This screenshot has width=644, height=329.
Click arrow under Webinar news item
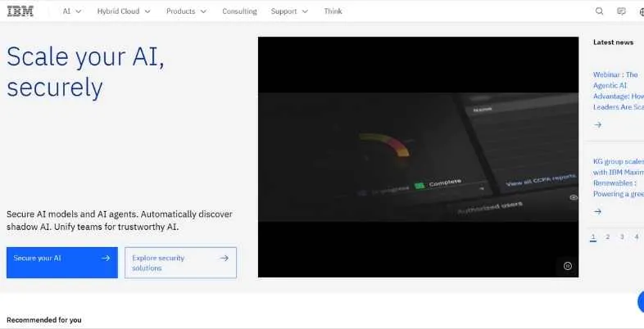(x=597, y=124)
